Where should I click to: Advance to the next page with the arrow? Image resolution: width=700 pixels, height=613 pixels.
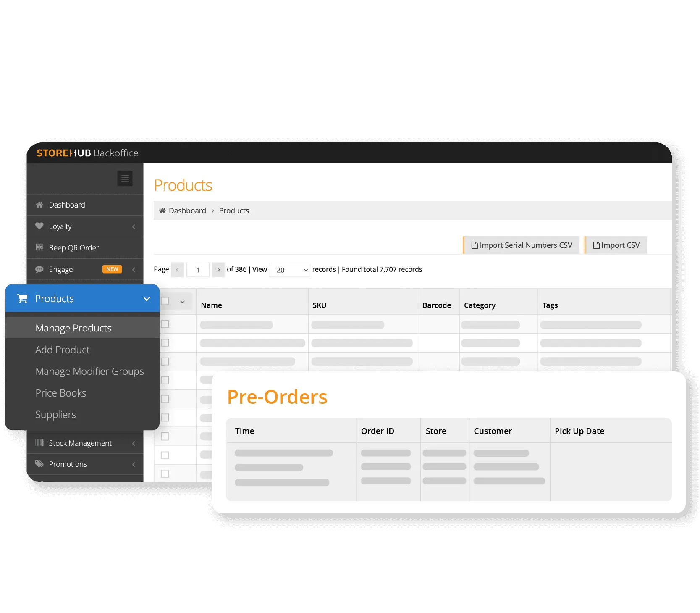[218, 269]
